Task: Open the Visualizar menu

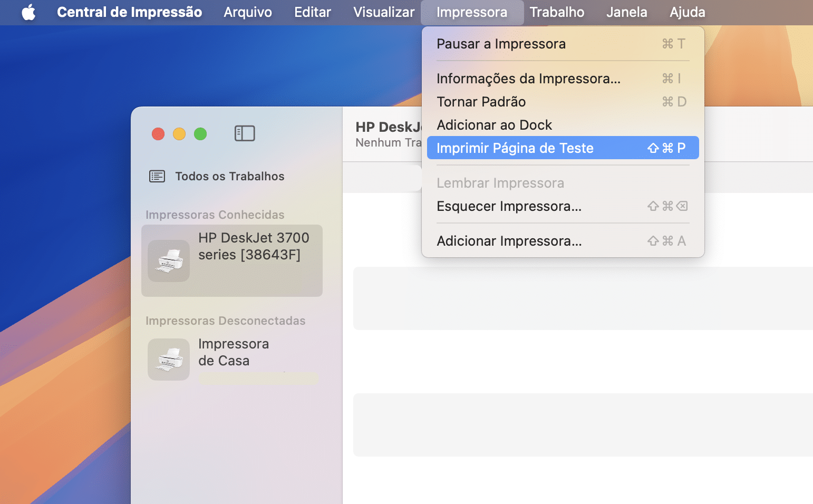Action: 384,12
